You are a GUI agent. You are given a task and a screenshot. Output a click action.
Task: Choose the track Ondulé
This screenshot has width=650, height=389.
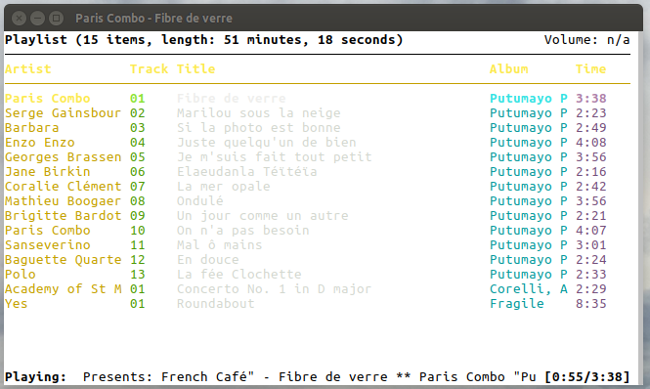pyautogui.click(x=306, y=201)
